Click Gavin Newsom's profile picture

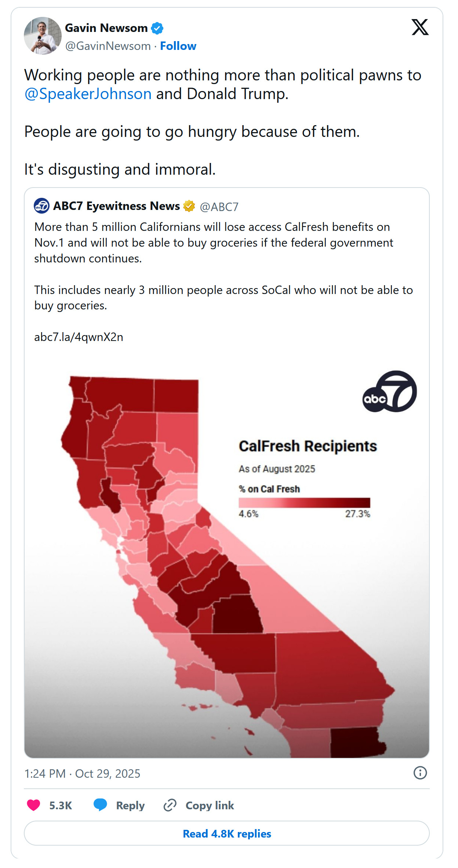(43, 36)
